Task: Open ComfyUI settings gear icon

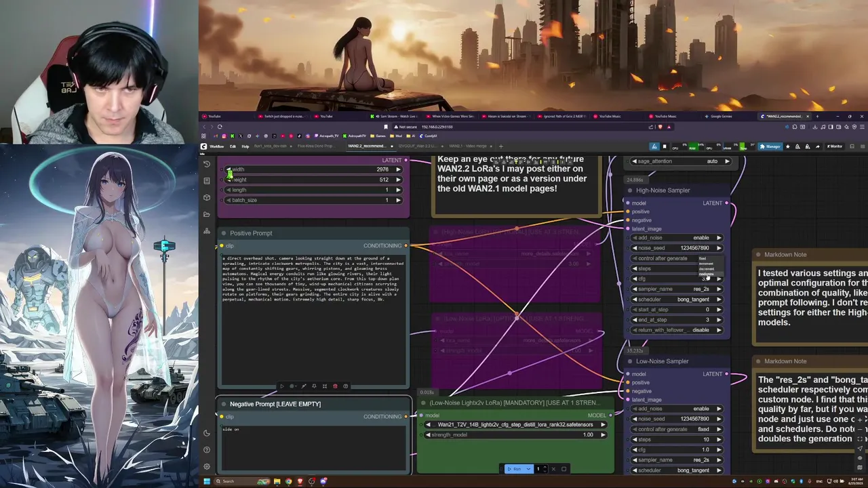Action: [x=207, y=466]
